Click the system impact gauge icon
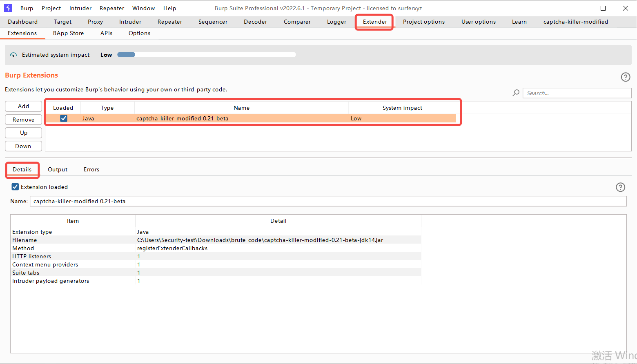 point(13,55)
